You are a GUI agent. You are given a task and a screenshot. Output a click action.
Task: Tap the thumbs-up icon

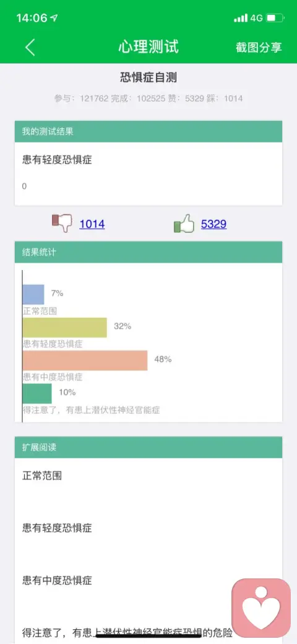[184, 224]
